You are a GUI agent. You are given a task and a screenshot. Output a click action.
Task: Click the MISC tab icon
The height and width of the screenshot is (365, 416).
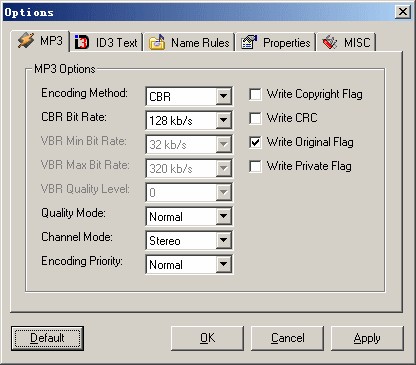coord(330,42)
